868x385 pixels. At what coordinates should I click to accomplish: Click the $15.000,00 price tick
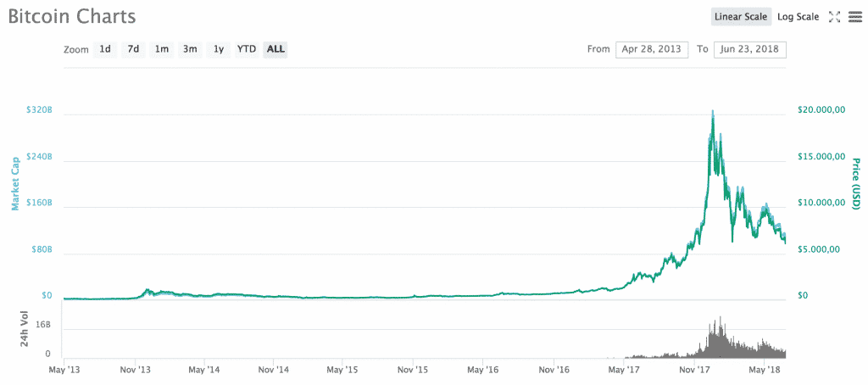pos(821,157)
